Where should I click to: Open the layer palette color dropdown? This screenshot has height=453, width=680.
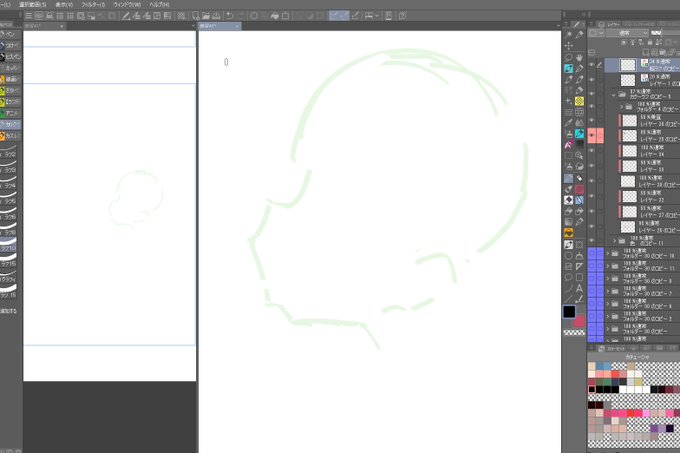tap(596, 33)
